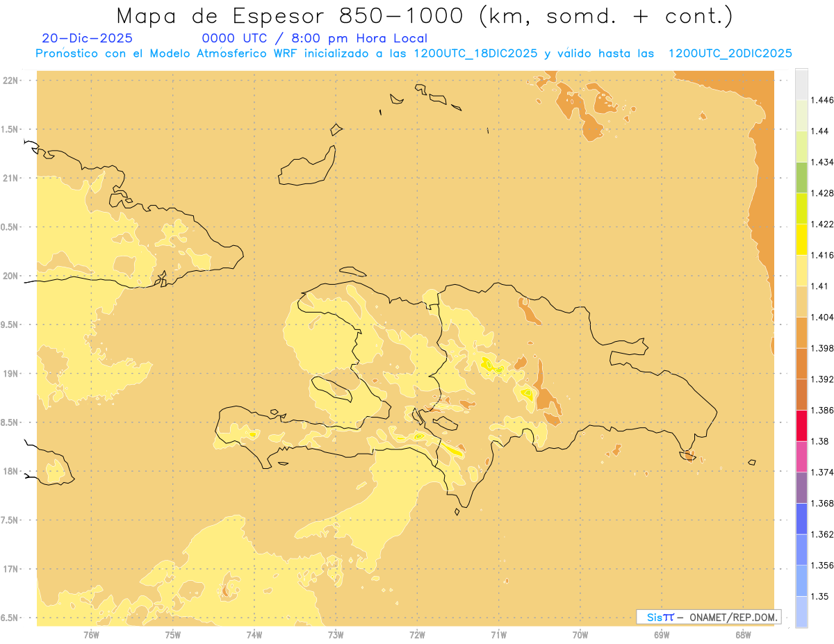The image size is (834, 644).
Task: Click the time text "0000 UTC / 8:00 pm Hora Local"
Action: click(x=314, y=38)
